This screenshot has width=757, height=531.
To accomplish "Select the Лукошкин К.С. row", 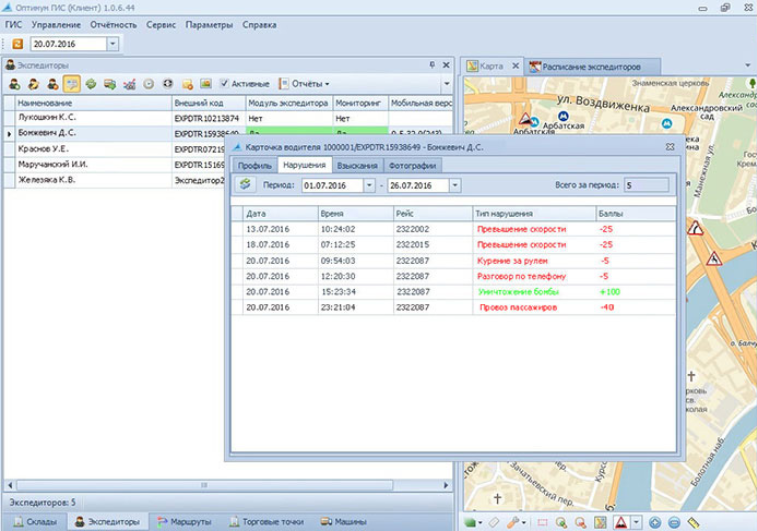I will click(228, 118).
